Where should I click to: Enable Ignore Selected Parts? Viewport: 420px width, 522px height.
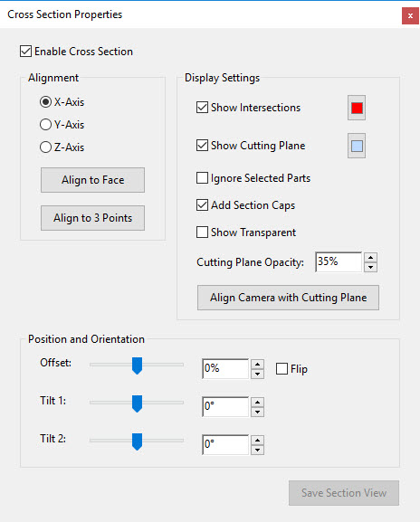(202, 178)
